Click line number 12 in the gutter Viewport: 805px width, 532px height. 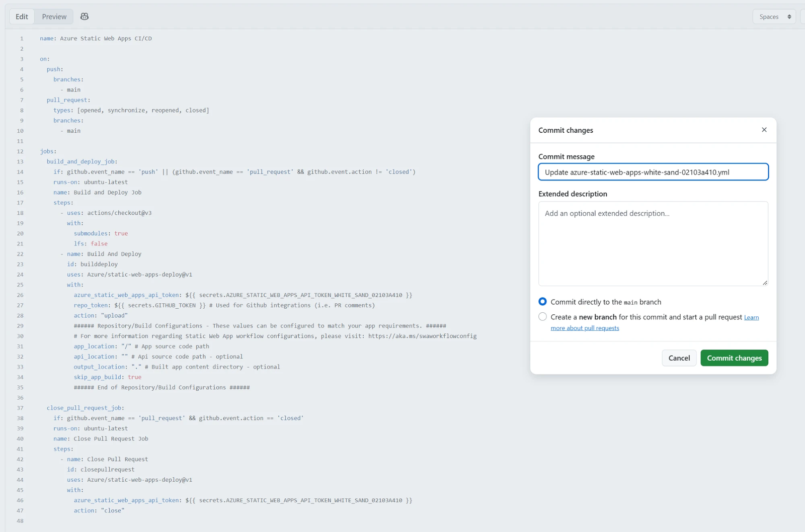[20, 151]
